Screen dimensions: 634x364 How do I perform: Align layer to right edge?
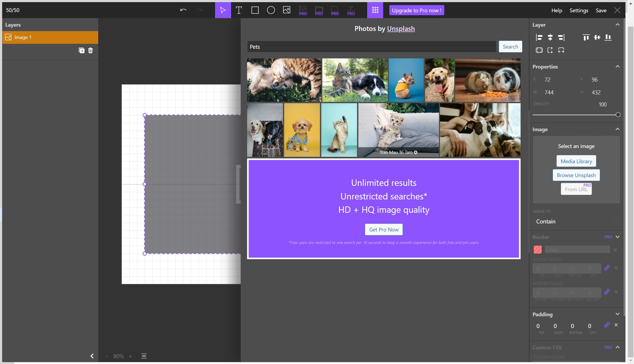(561, 37)
